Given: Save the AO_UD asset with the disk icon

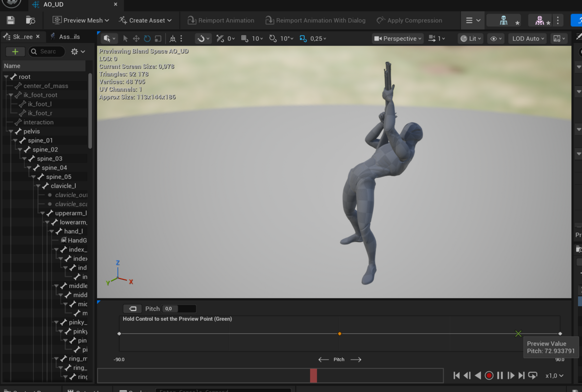Looking at the screenshot, I should [11, 20].
